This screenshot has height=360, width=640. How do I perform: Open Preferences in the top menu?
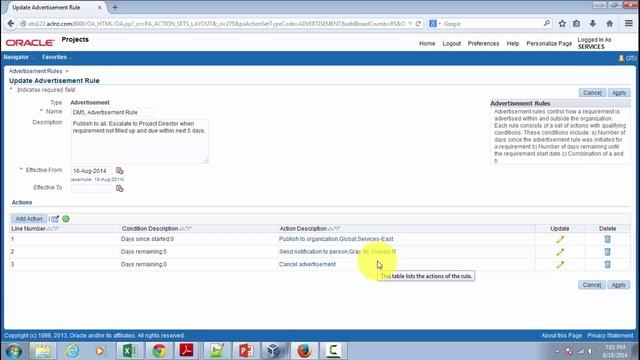click(x=483, y=43)
